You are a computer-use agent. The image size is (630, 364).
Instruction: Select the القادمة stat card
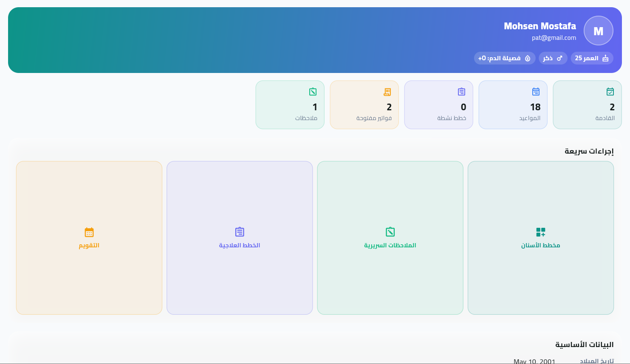coord(587,105)
